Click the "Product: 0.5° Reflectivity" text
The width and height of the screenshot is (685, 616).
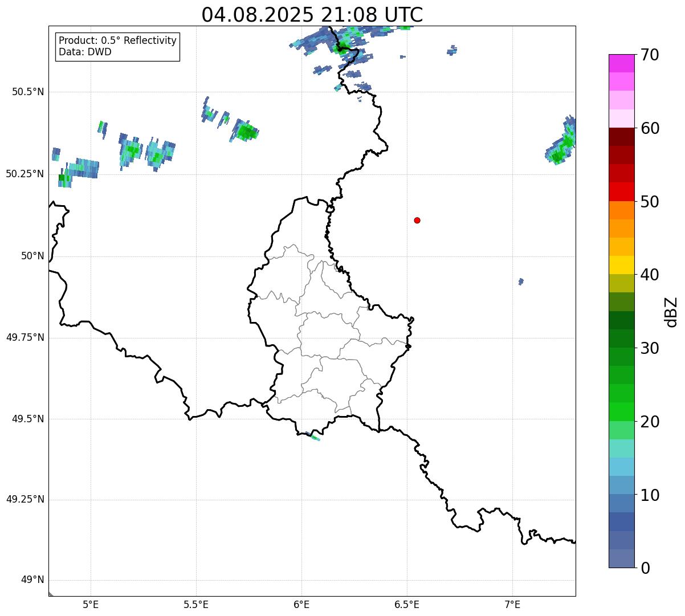(x=117, y=41)
